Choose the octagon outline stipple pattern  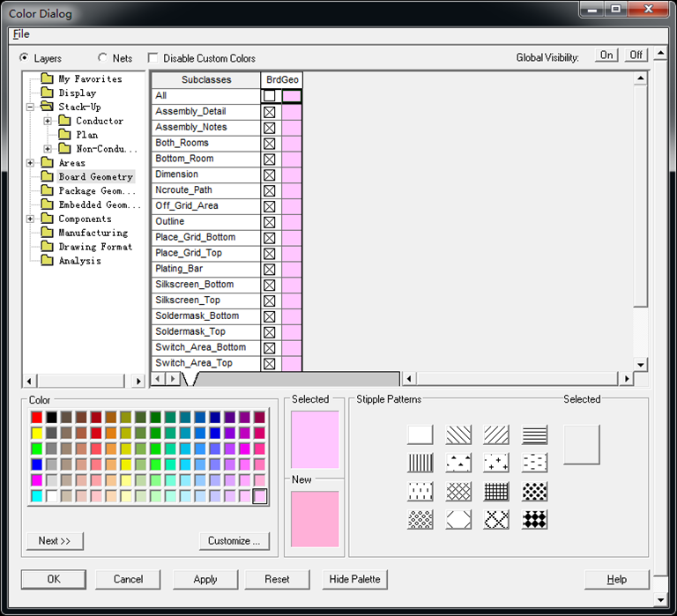click(458, 519)
